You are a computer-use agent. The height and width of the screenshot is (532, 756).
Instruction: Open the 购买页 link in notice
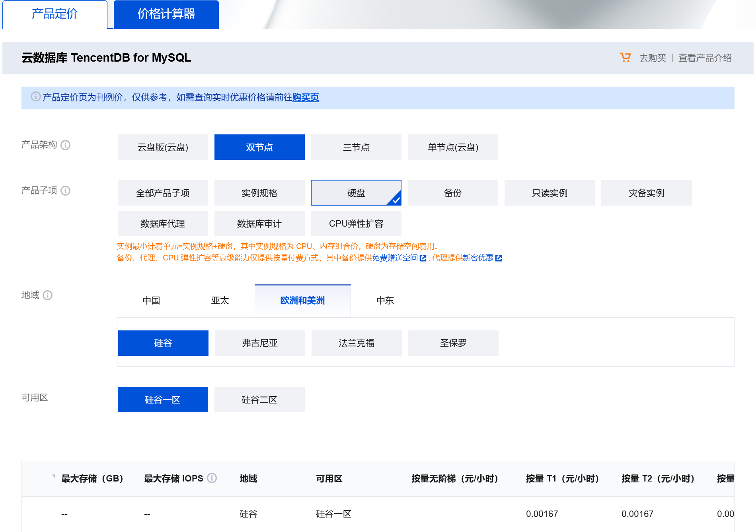306,97
